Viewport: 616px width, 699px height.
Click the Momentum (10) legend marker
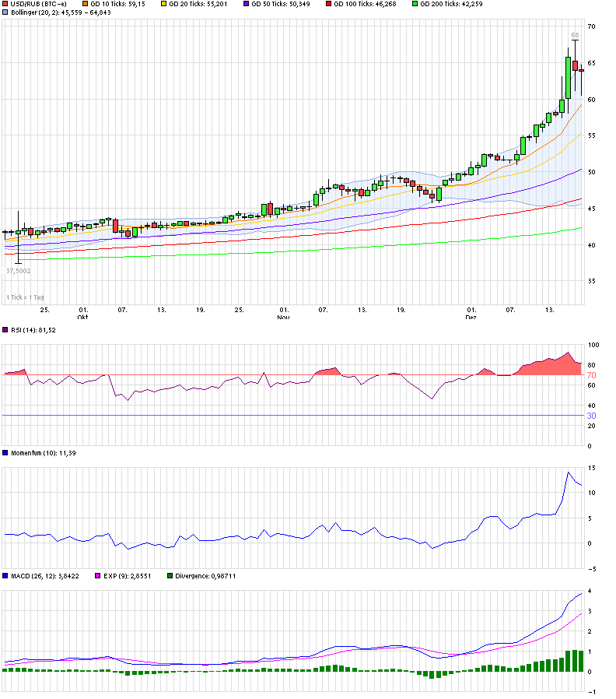6,453
